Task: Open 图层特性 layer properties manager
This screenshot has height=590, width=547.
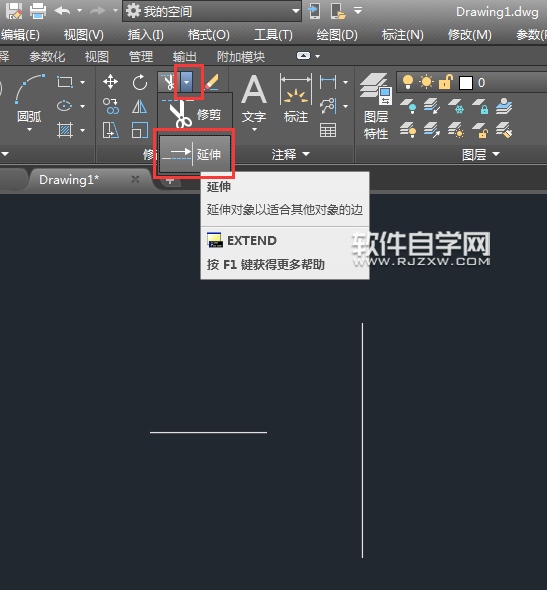Action: [x=376, y=106]
